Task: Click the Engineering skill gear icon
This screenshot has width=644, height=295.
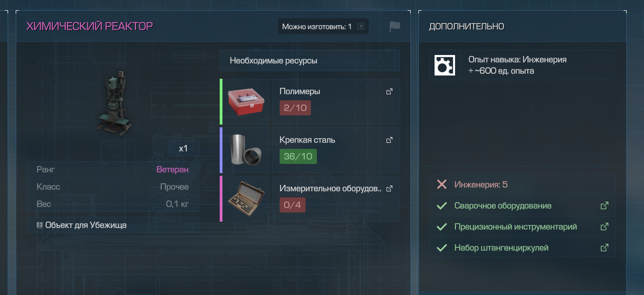Action: point(444,65)
